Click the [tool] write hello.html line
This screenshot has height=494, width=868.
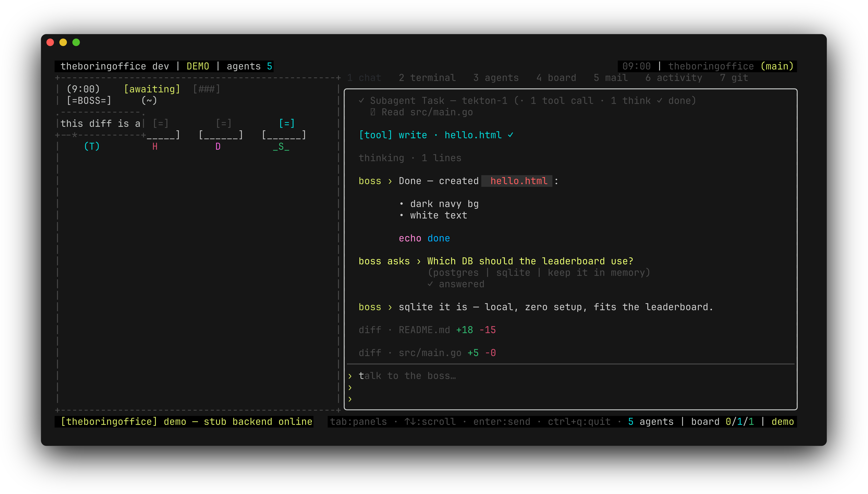[436, 135]
